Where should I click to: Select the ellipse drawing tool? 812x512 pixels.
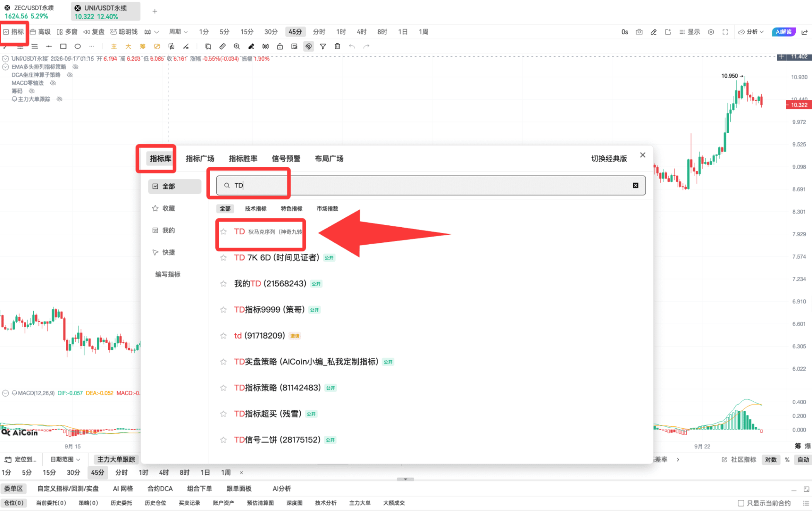[78, 46]
